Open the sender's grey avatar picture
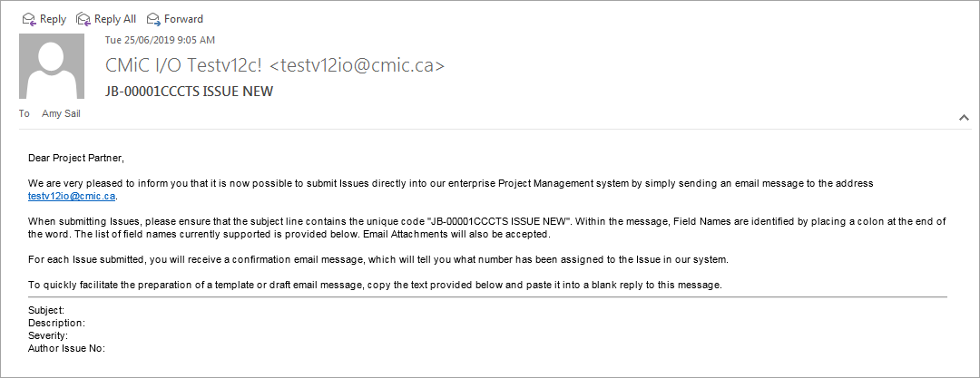 point(51,66)
